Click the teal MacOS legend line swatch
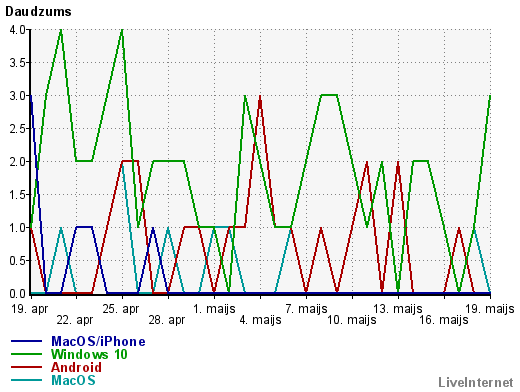Image resolution: width=520 pixels, height=392 pixels. point(26,380)
